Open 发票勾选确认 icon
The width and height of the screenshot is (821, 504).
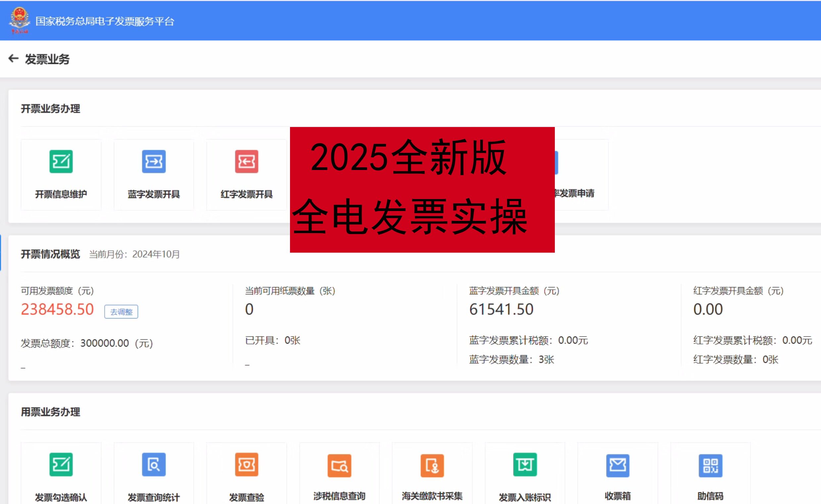(x=61, y=464)
